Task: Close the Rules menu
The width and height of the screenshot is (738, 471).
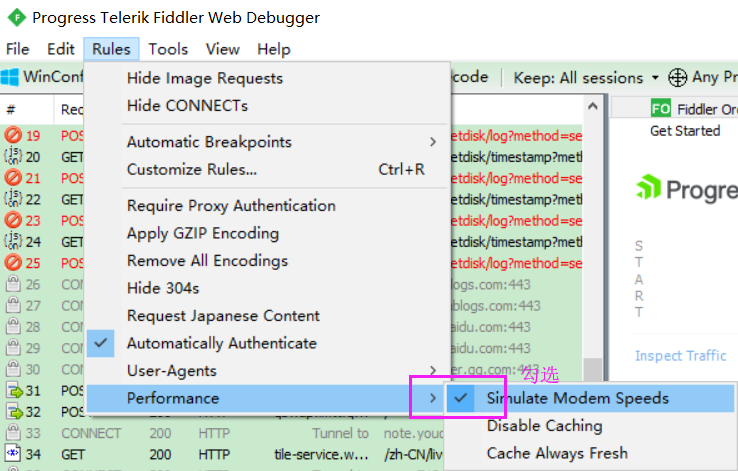Action: (111, 49)
